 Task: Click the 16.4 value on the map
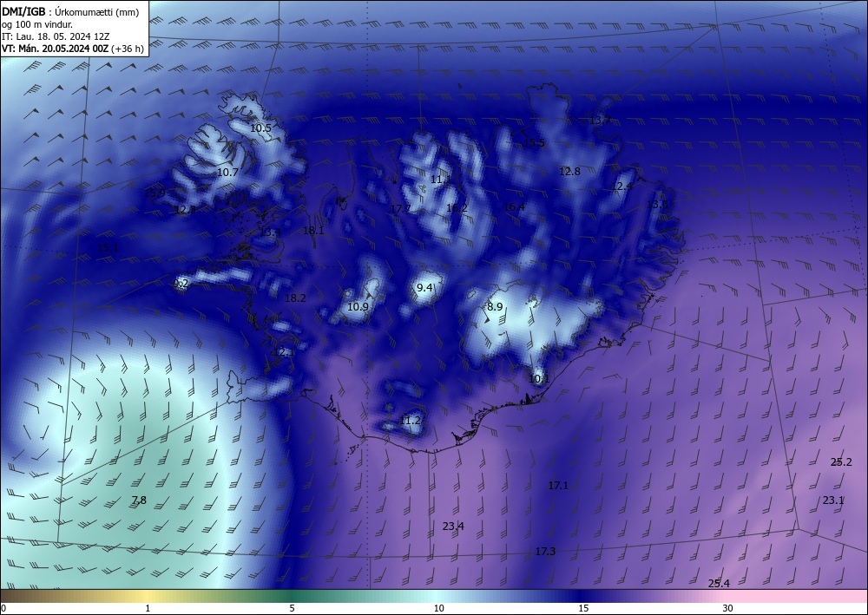(514, 206)
